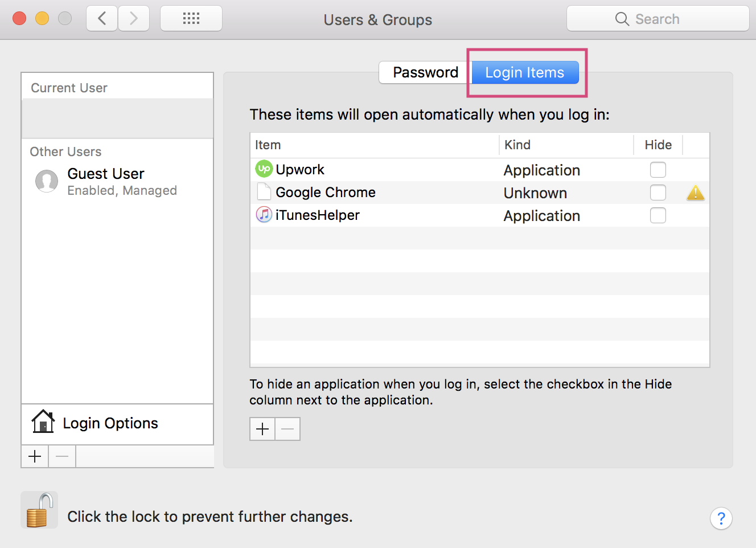
Task: Click the Search field in toolbar
Action: tap(658, 19)
